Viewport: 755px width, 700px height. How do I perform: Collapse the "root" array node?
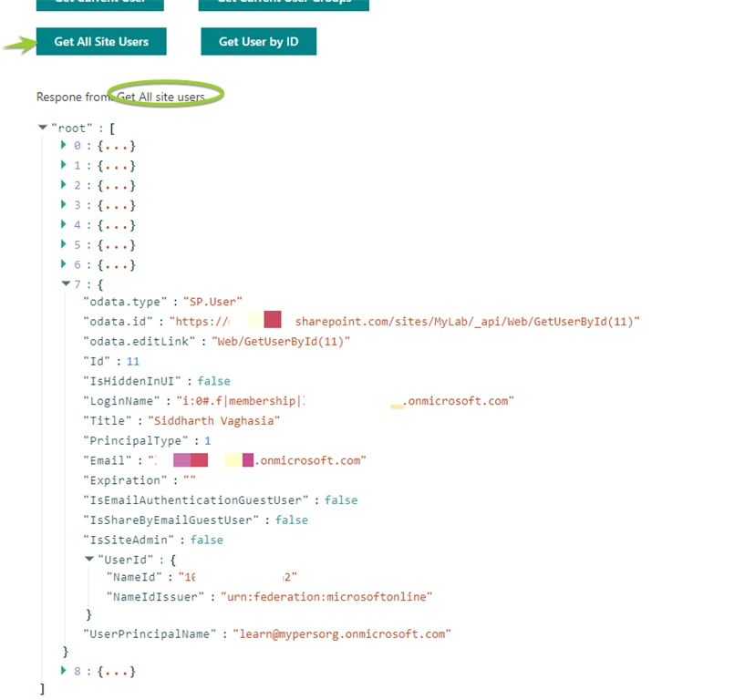pyautogui.click(x=42, y=128)
